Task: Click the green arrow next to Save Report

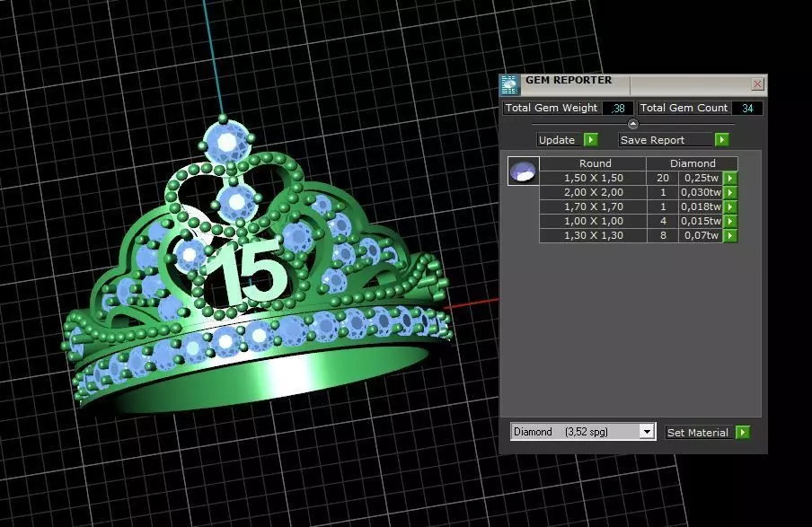Action: tap(722, 140)
